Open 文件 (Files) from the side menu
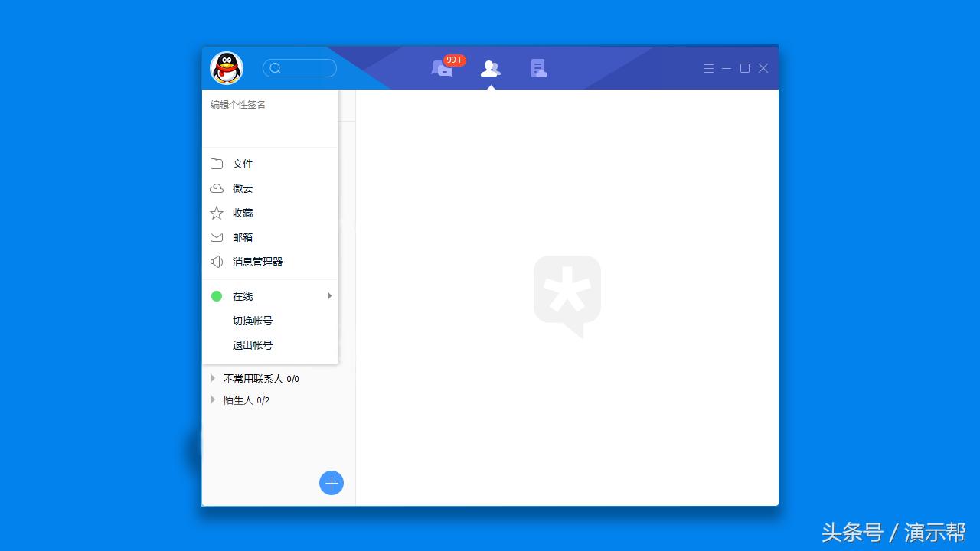The width and height of the screenshot is (980, 551). pos(243,164)
